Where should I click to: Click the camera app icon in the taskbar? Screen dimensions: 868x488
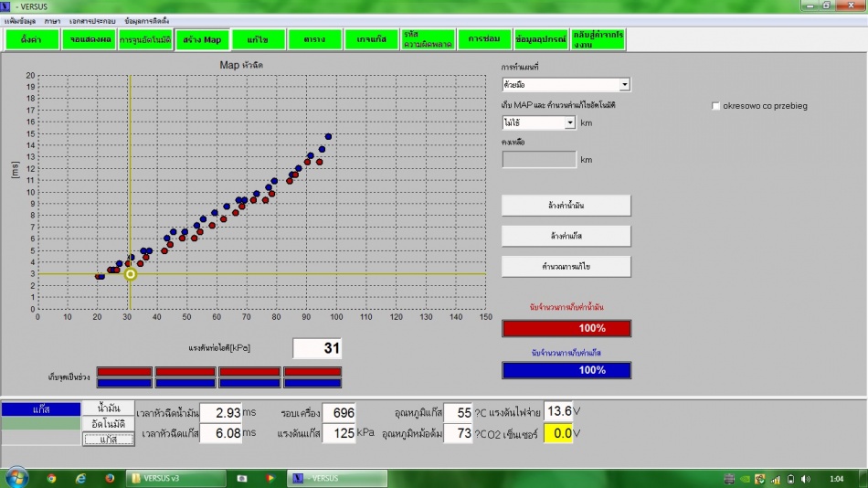tap(242, 478)
